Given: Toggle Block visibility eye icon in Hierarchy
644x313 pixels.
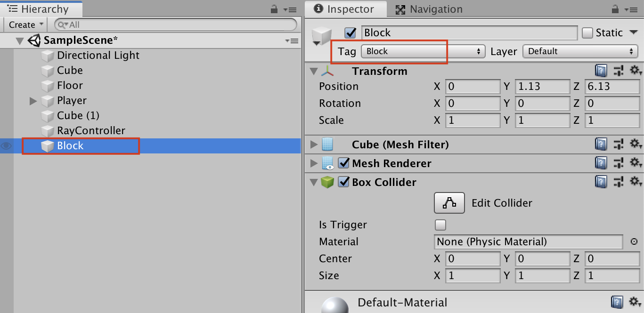Looking at the screenshot, I should click(6, 146).
